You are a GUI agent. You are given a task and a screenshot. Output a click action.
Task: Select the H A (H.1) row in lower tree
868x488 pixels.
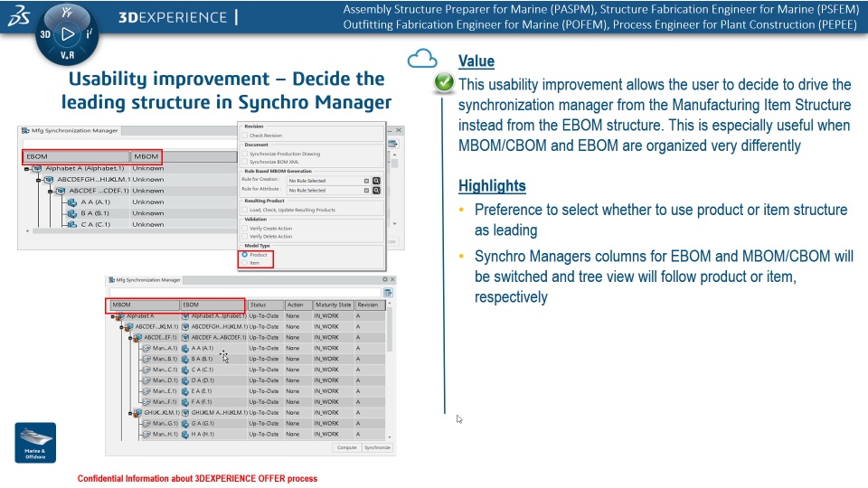click(263, 435)
